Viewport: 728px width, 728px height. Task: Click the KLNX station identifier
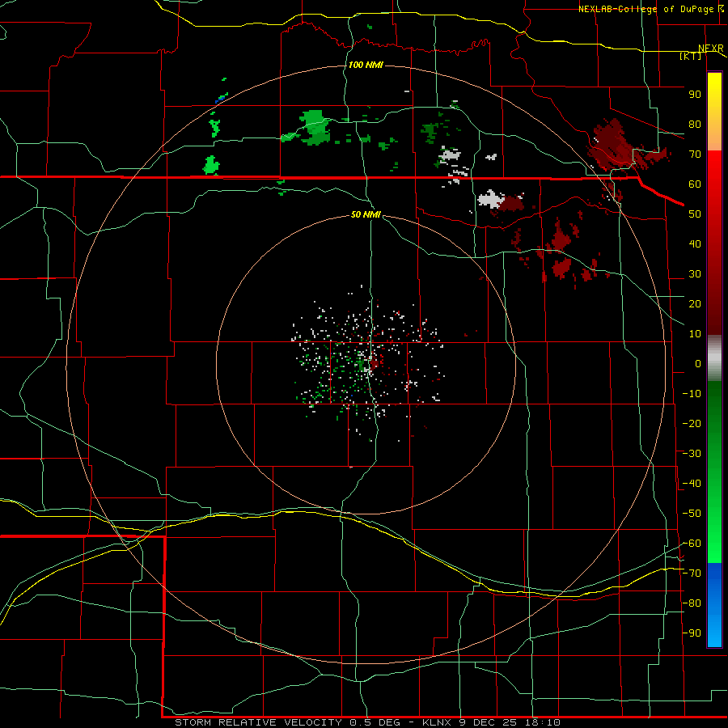438,722
